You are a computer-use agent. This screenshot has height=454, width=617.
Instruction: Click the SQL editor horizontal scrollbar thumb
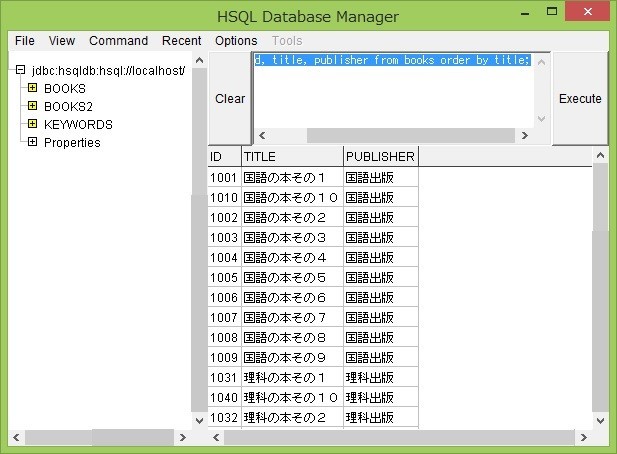pyautogui.click(x=411, y=135)
